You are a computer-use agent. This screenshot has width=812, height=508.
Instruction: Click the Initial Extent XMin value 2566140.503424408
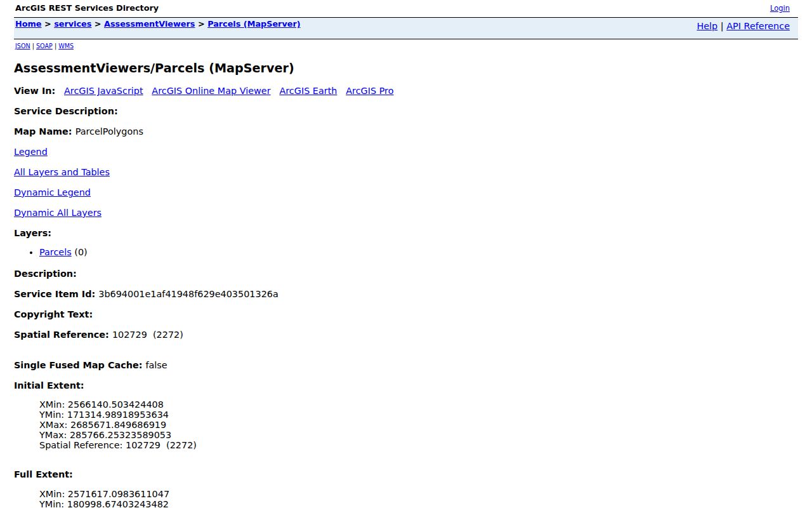pos(115,404)
